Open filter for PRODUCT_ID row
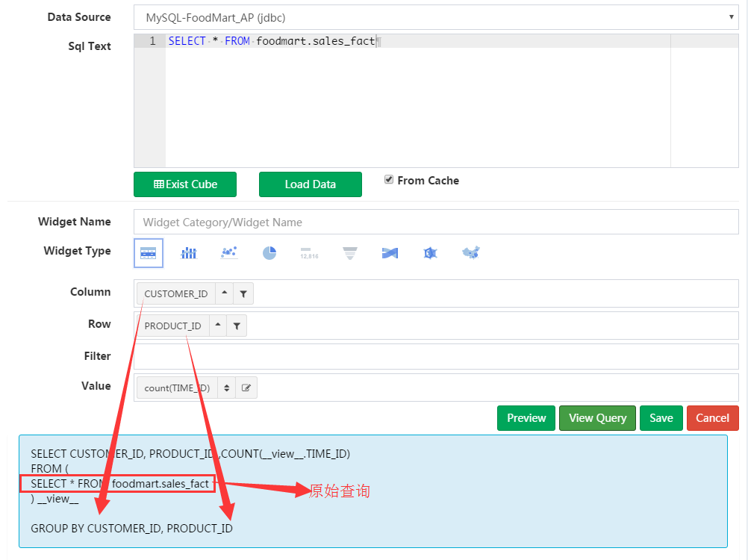Viewport: 748px width, 560px height. click(x=237, y=326)
